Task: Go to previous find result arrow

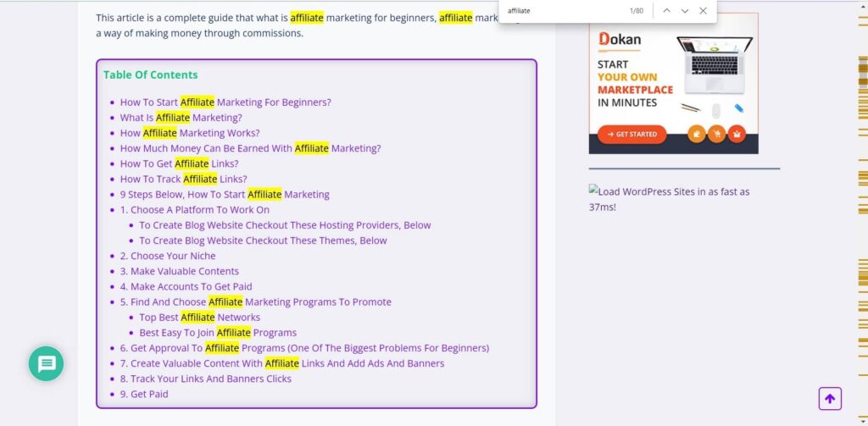Action: tap(666, 11)
